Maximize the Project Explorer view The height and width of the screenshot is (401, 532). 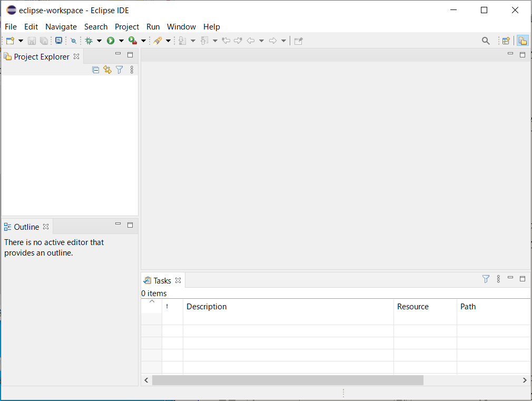(130, 55)
